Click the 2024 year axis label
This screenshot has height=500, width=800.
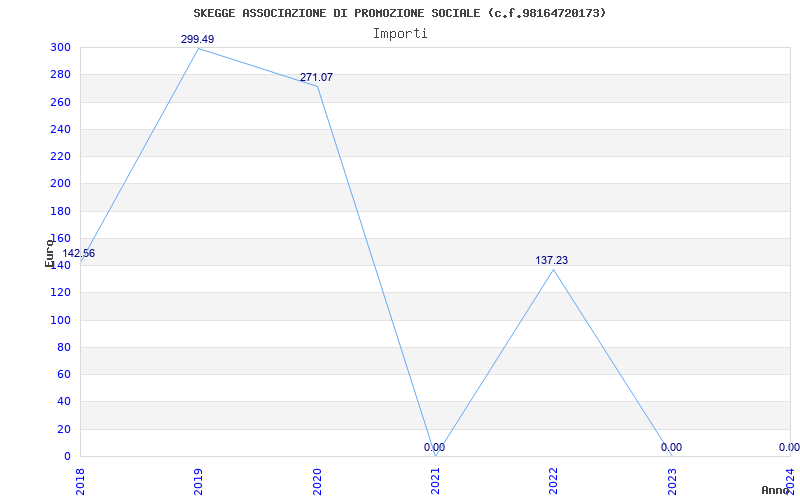point(790,481)
